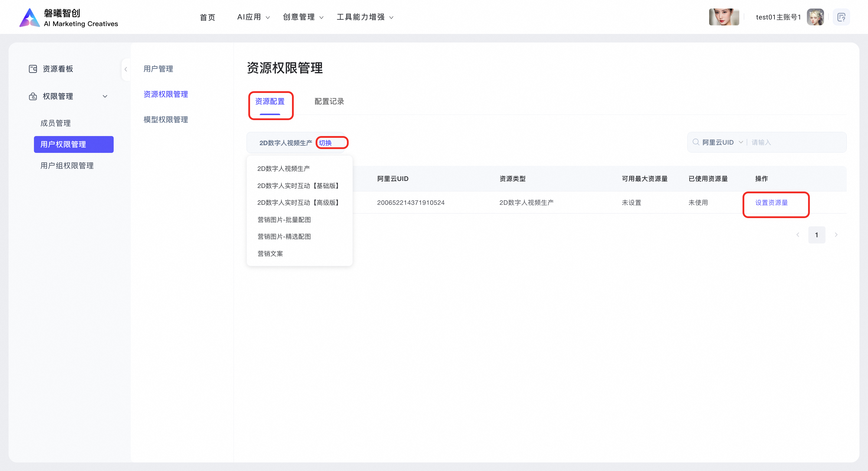This screenshot has height=471, width=868.
Task: Click the 资源权限管理 page title
Action: click(x=285, y=68)
